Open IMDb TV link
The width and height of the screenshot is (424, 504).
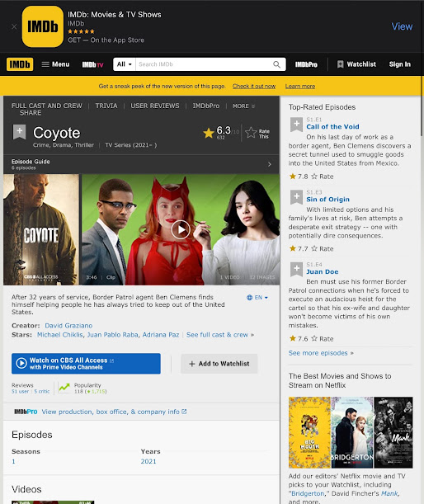click(x=92, y=64)
